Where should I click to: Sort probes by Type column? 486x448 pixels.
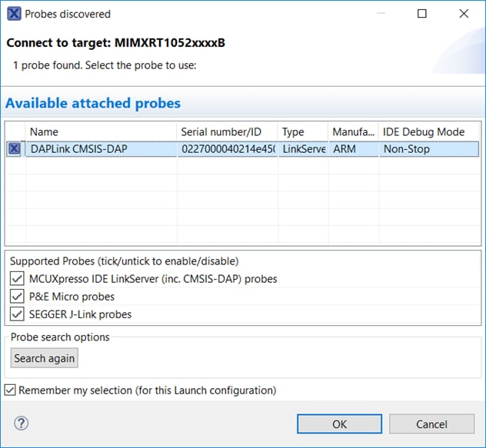(x=302, y=131)
